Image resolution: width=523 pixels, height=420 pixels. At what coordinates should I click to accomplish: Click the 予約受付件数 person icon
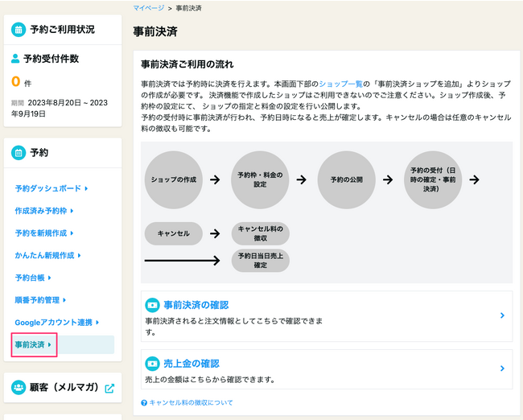15,59
